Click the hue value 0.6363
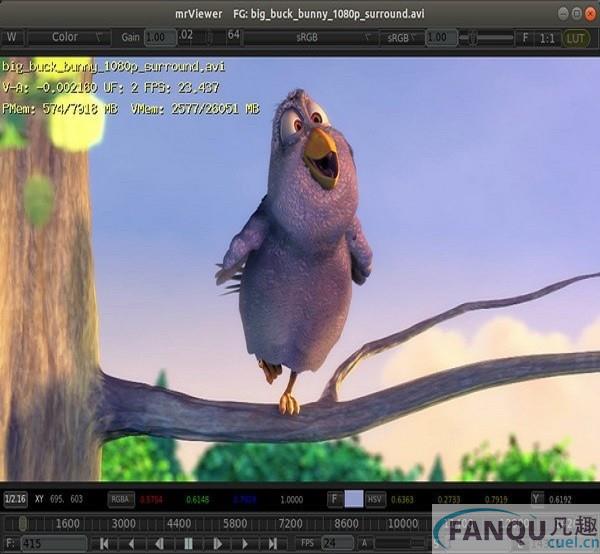The width and height of the screenshot is (600, 554). coord(402,500)
